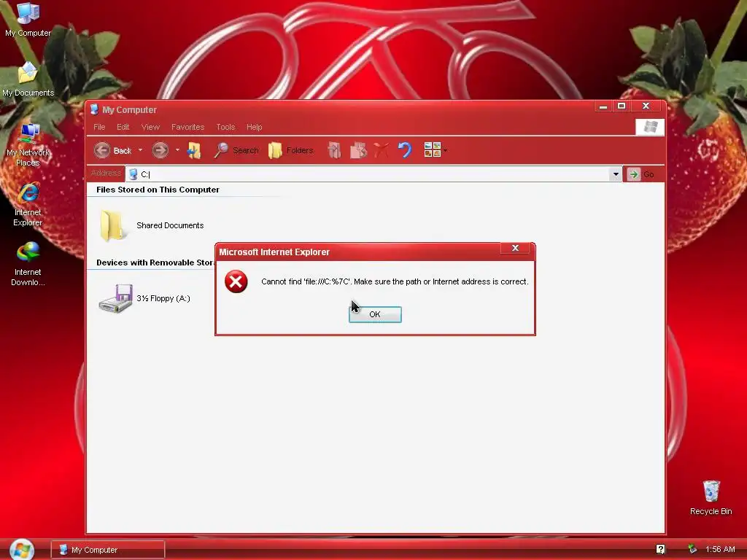Click the Cannot find file error message text

tap(395, 281)
